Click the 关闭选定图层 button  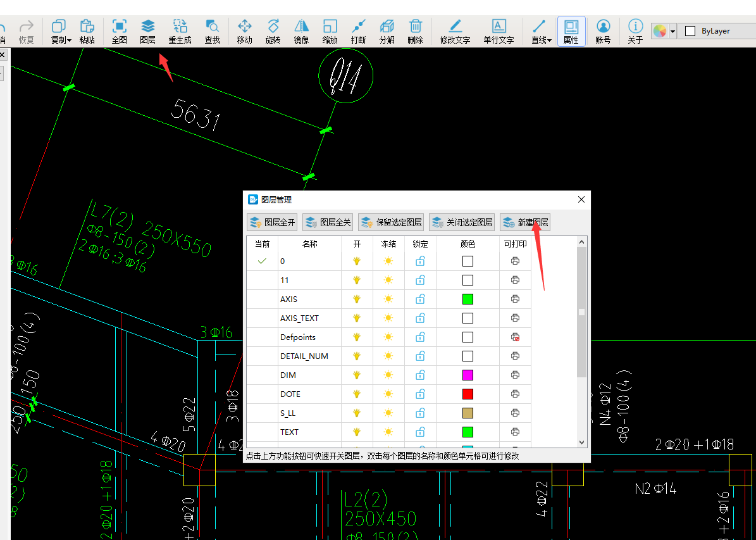[x=462, y=222]
